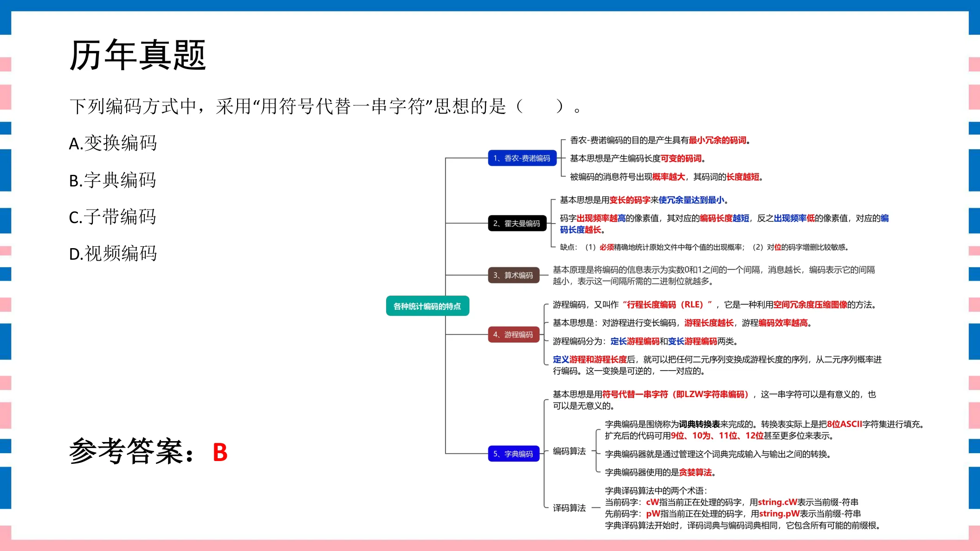Viewport: 980px width, 551px height.
Task: Click the 先前码字 pW line
Action: [733, 514]
